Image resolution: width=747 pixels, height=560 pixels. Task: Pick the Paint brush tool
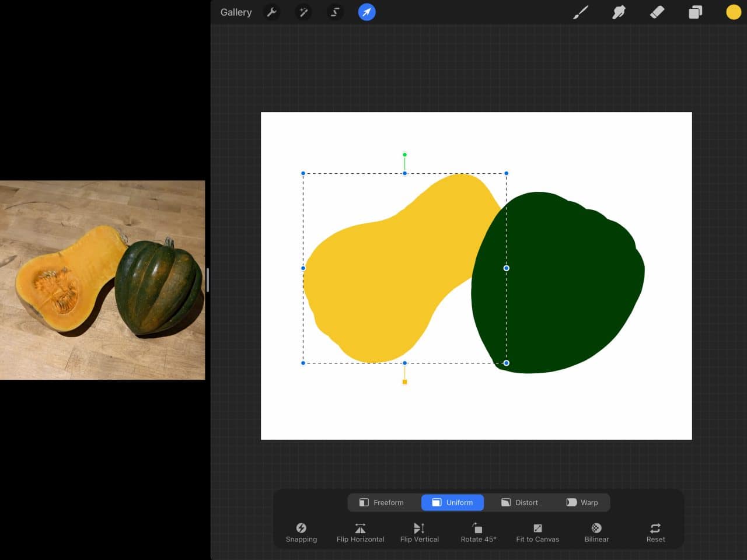581,12
